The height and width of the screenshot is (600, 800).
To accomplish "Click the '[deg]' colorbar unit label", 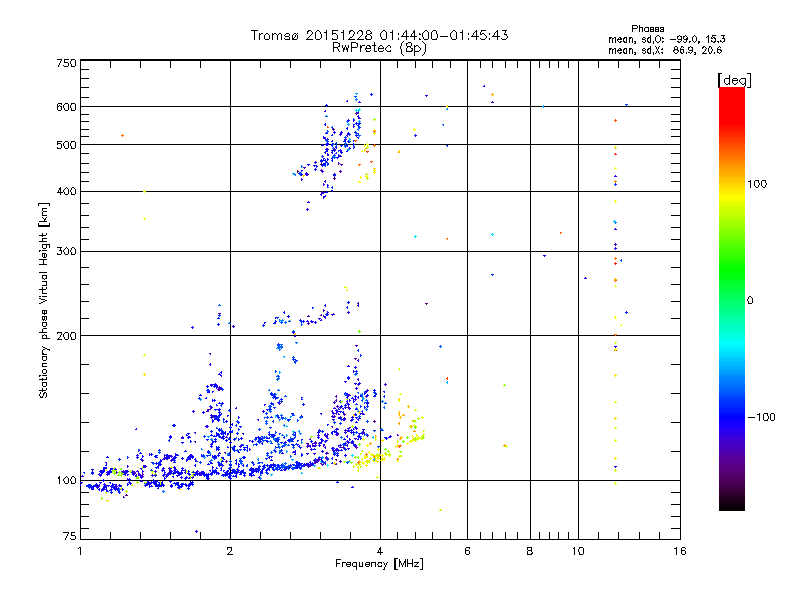I will click(734, 80).
